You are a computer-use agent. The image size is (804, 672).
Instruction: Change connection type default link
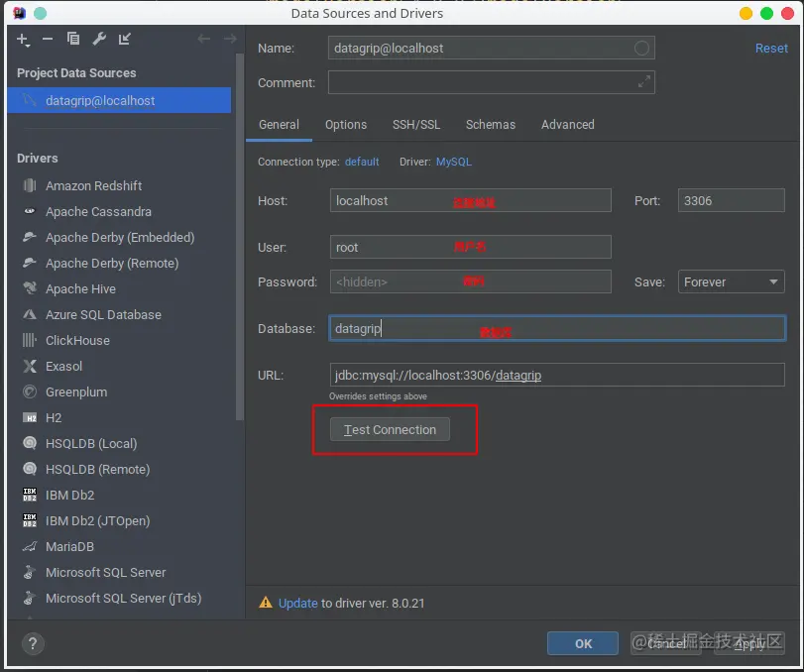coord(362,162)
